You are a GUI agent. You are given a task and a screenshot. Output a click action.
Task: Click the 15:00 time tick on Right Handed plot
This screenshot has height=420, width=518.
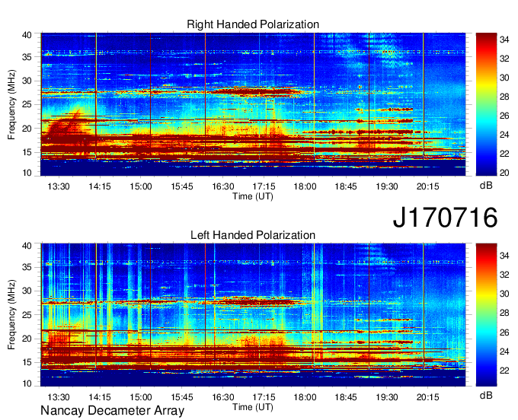pos(141,186)
